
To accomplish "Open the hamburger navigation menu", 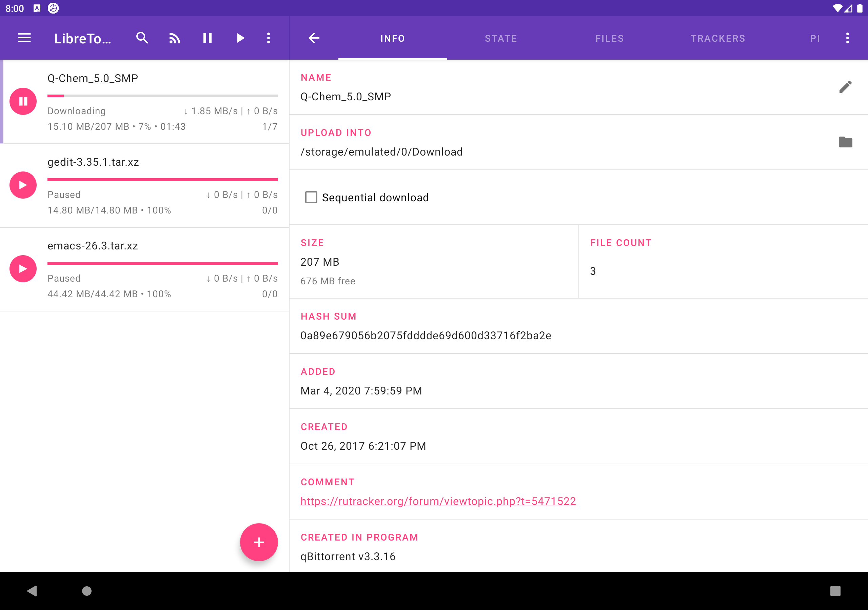I will 24,38.
